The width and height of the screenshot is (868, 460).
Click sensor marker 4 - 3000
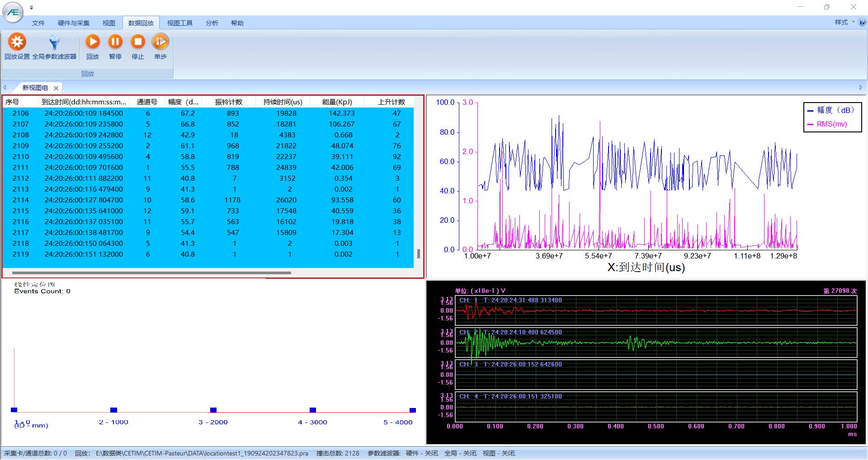tap(313, 410)
